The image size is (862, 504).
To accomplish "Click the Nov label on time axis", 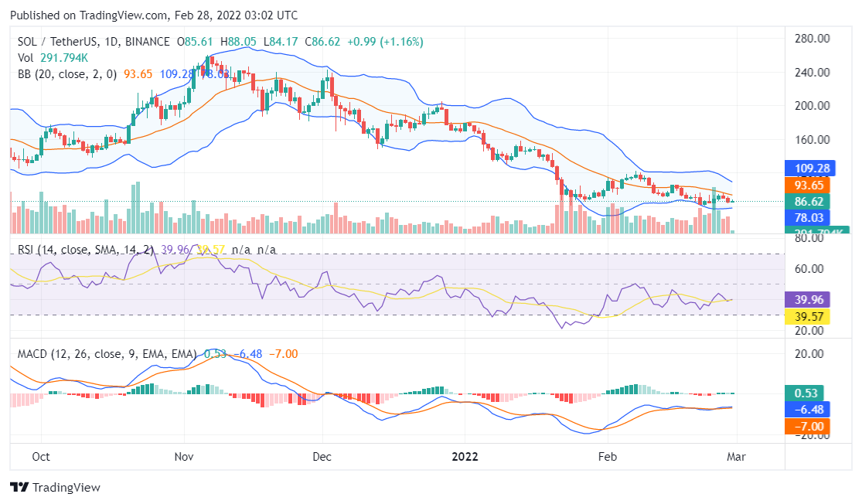I will click(x=184, y=456).
